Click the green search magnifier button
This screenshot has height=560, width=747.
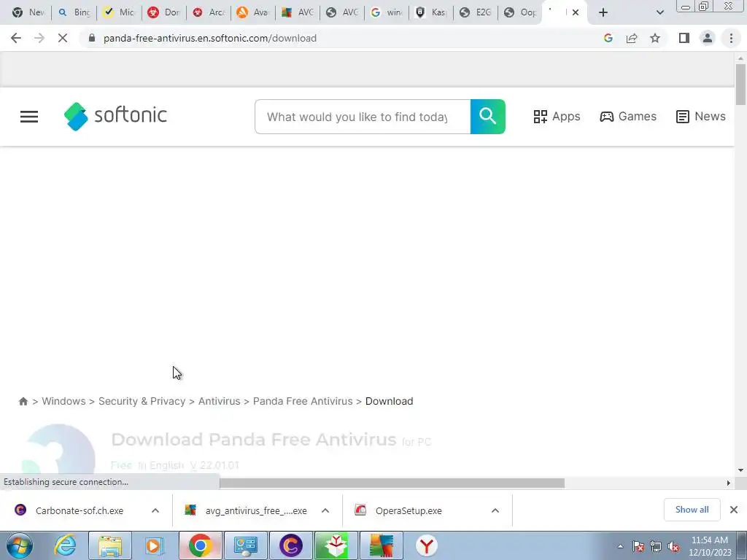pyautogui.click(x=487, y=117)
